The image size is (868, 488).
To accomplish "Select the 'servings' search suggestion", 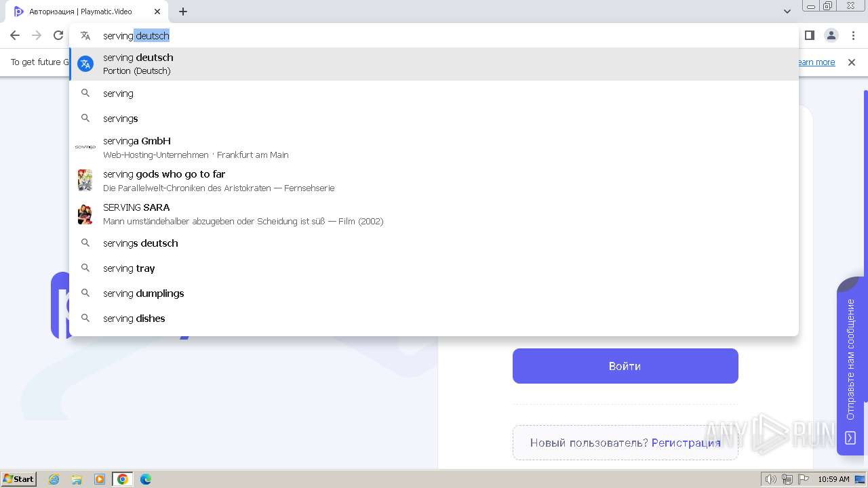I will point(434,119).
